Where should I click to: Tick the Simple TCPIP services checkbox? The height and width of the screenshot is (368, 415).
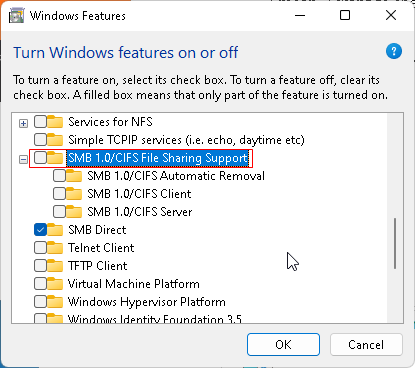40,140
